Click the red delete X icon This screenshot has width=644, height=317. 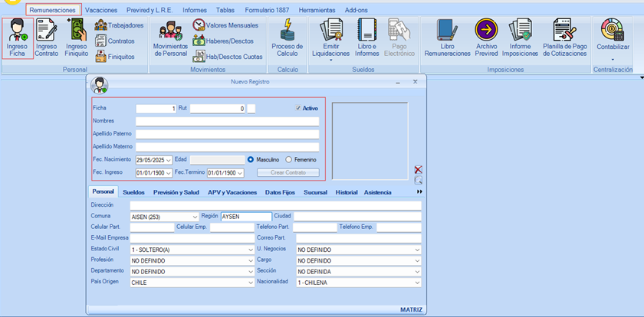click(x=418, y=169)
